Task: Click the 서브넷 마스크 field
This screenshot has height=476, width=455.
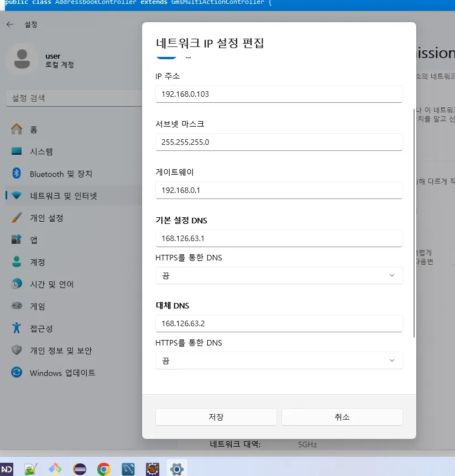Action: [x=279, y=142]
